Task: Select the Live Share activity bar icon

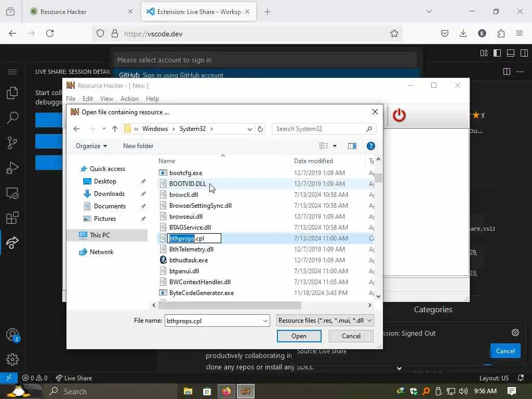Action: (12, 243)
